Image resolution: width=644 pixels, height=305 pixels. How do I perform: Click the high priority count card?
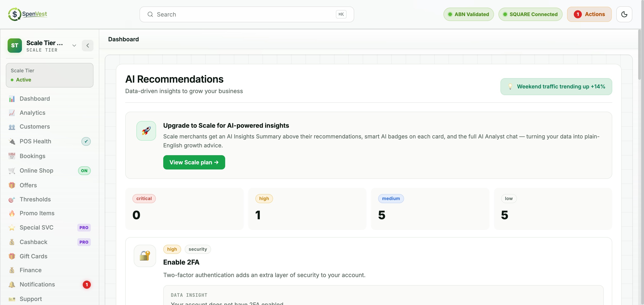point(307,209)
